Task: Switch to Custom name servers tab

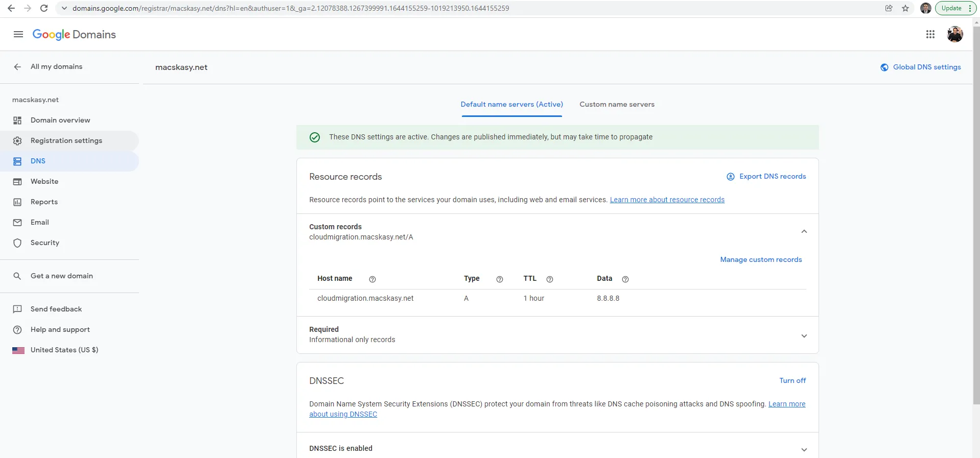Action: (617, 105)
